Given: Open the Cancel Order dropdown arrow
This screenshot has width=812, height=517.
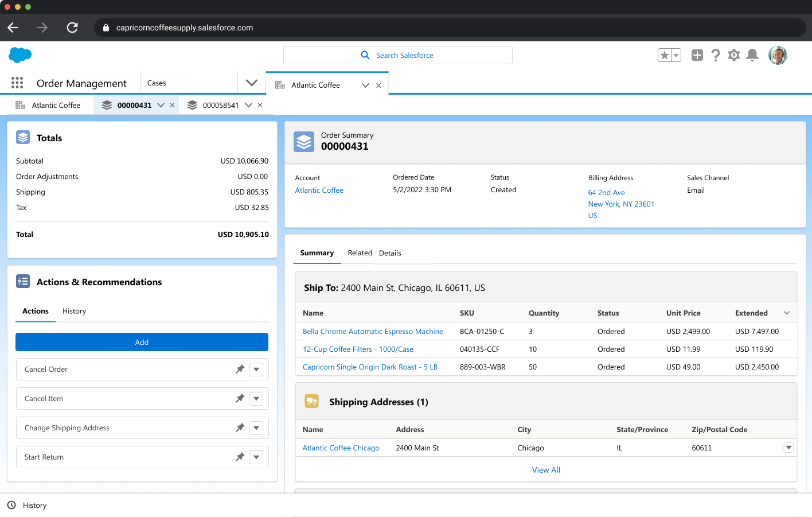Looking at the screenshot, I should tap(256, 370).
